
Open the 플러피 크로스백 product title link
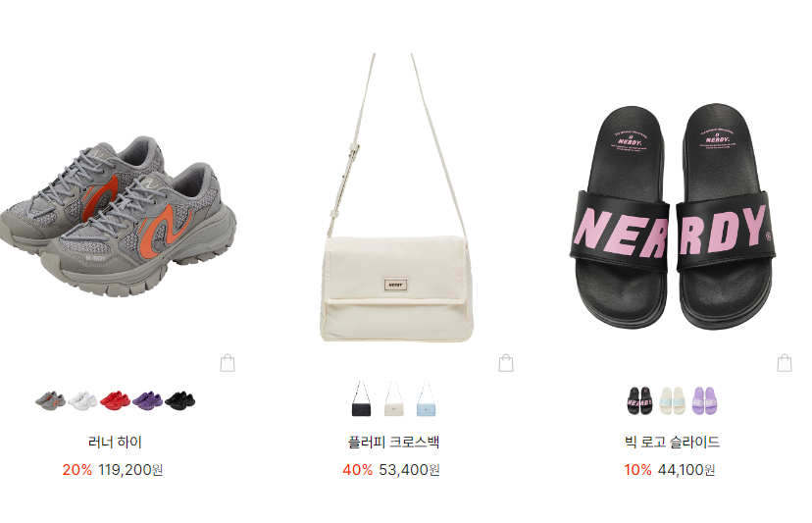coord(393,443)
